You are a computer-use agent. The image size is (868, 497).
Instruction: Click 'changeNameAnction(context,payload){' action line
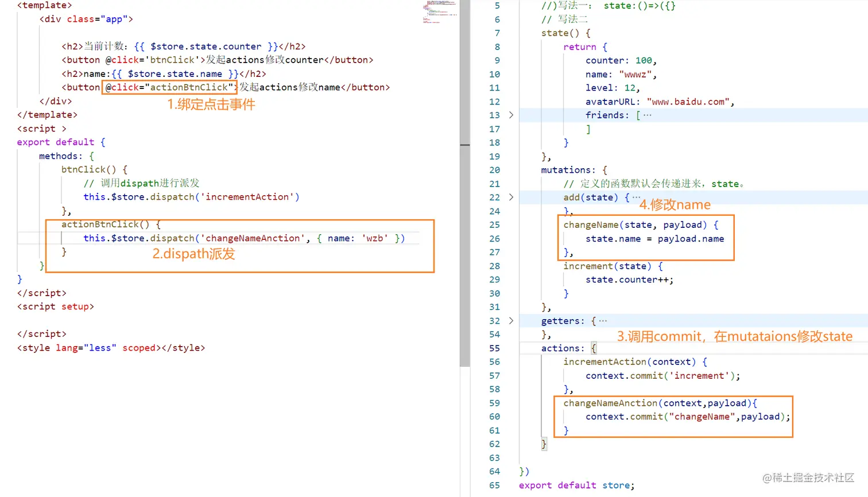660,403
